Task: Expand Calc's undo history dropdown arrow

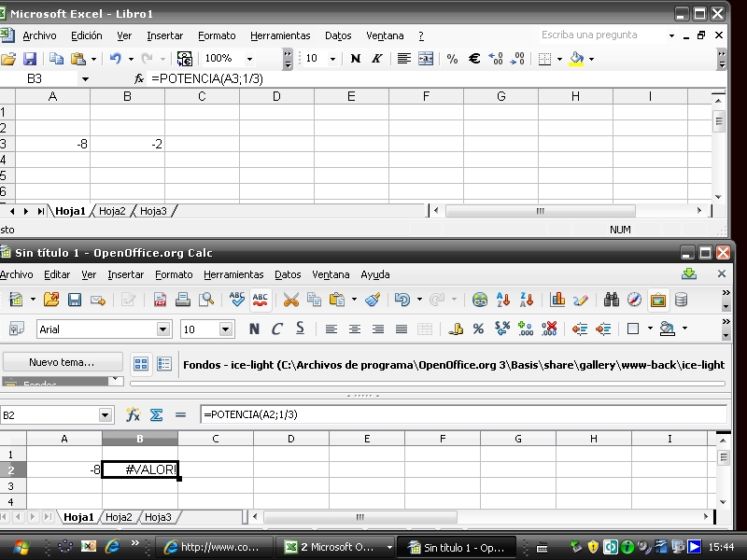Action: point(419,300)
